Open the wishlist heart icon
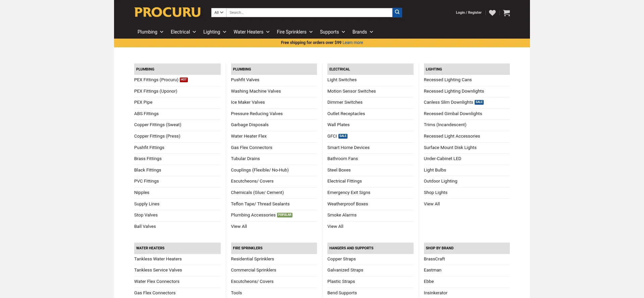Image resolution: width=644 pixels, height=298 pixels. pos(492,13)
